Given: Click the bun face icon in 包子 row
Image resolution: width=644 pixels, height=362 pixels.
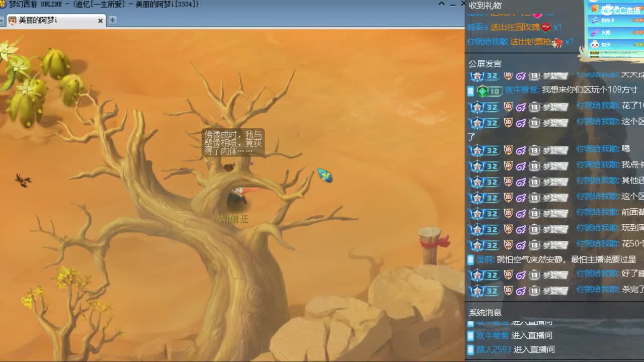Looking at the screenshot, I should point(595,45).
